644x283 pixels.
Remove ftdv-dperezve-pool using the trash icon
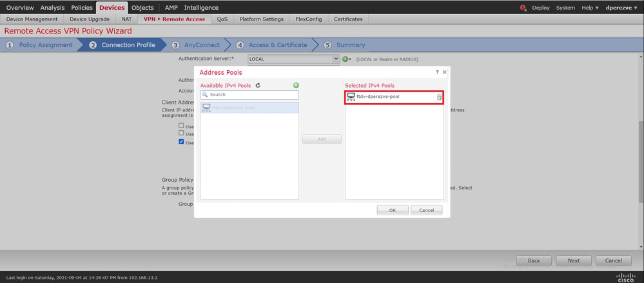tap(439, 97)
